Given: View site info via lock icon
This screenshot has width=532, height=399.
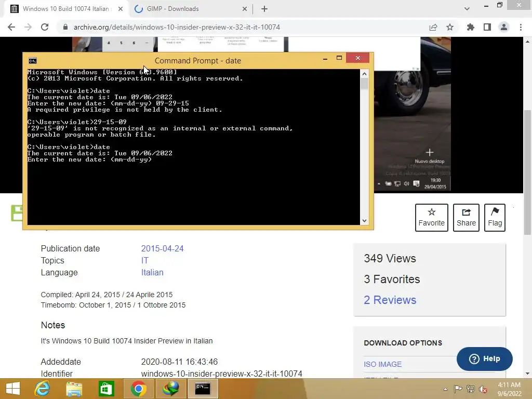Looking at the screenshot, I should (x=65, y=27).
